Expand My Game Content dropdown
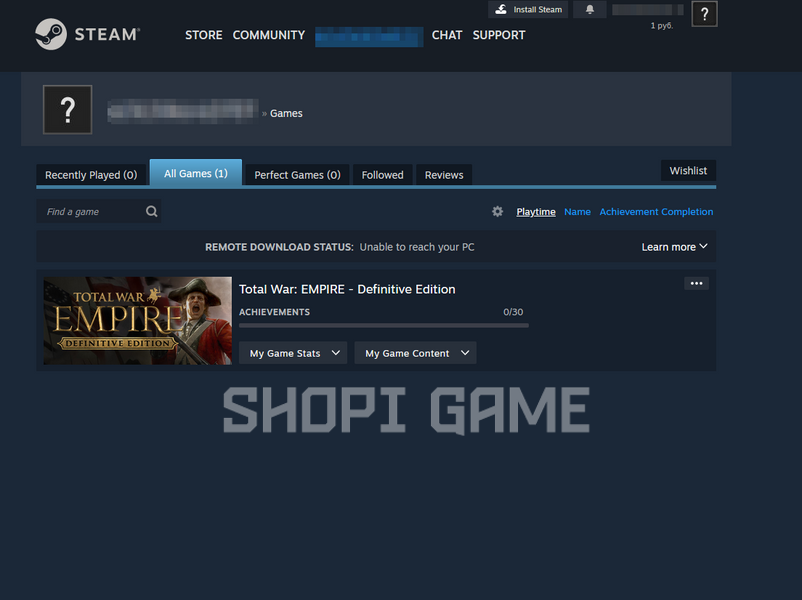 [415, 353]
